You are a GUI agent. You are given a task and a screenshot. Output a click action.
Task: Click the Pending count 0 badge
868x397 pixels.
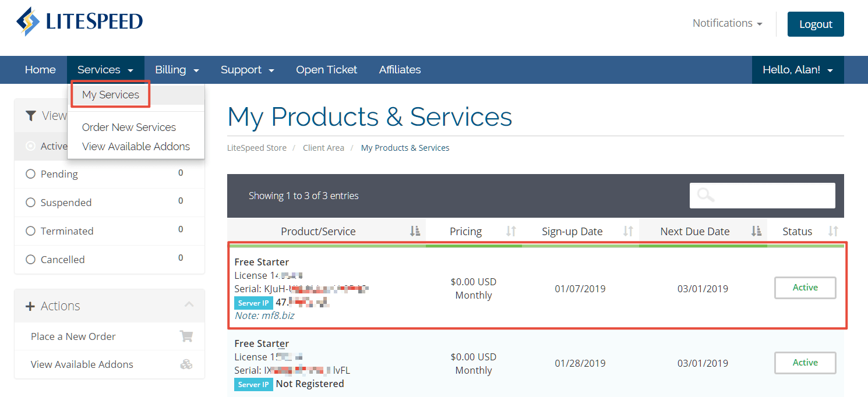[x=181, y=173]
